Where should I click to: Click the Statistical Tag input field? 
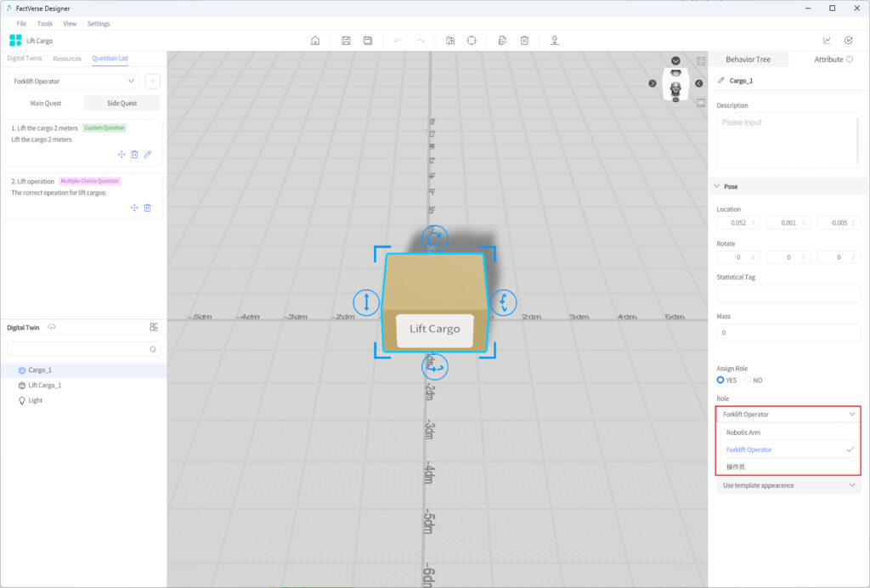point(788,293)
